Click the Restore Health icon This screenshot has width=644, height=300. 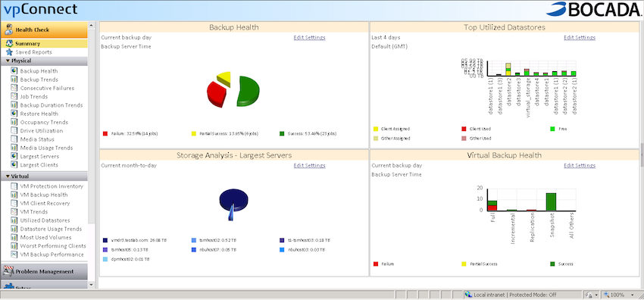(x=14, y=114)
